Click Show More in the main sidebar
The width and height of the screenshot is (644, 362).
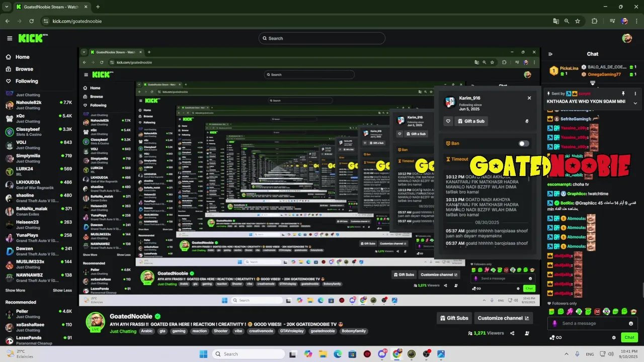[15, 290]
